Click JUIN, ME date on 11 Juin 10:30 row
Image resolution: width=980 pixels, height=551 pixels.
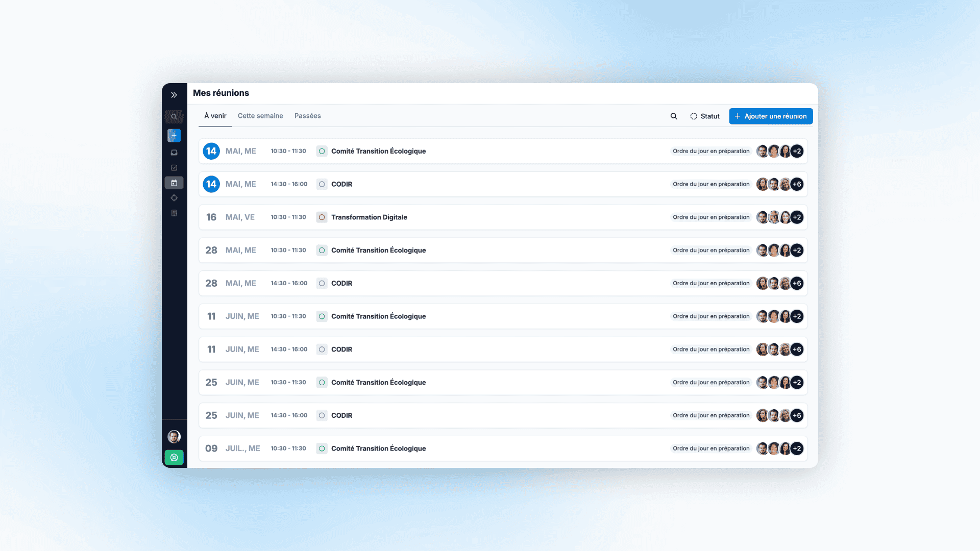[242, 316]
